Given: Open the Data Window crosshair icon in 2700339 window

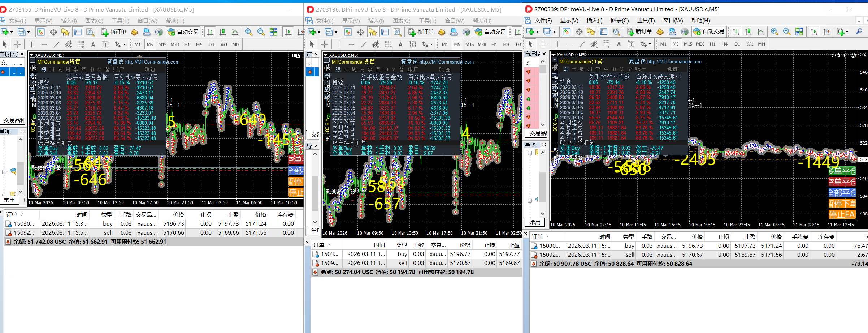Looking at the screenshot, I should pos(579,32).
